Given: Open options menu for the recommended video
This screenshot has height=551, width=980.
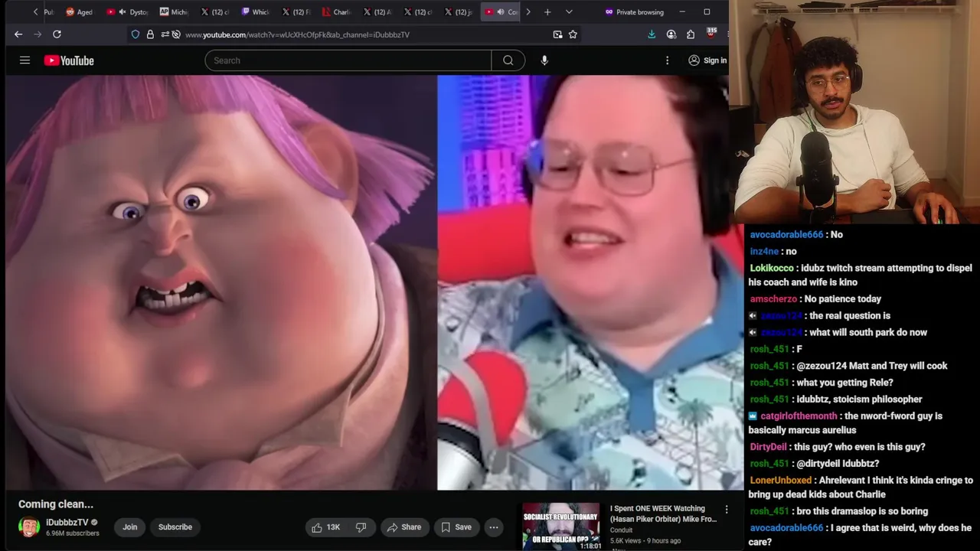Looking at the screenshot, I should (727, 510).
